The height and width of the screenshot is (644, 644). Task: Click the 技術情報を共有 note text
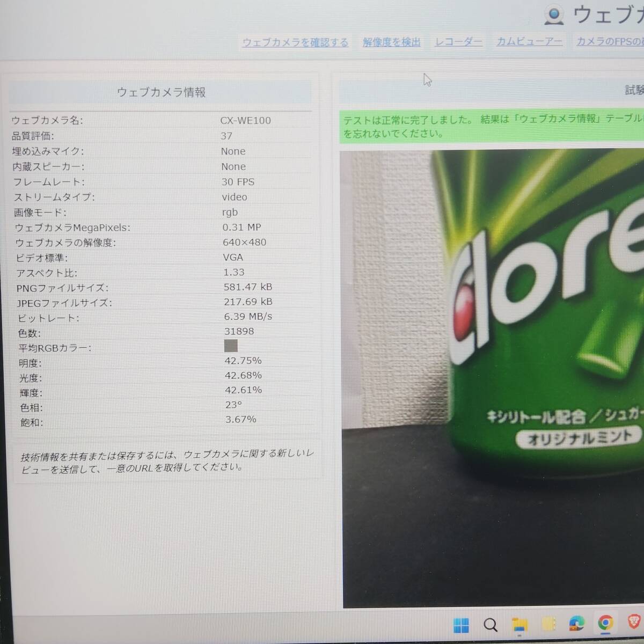coord(167,460)
